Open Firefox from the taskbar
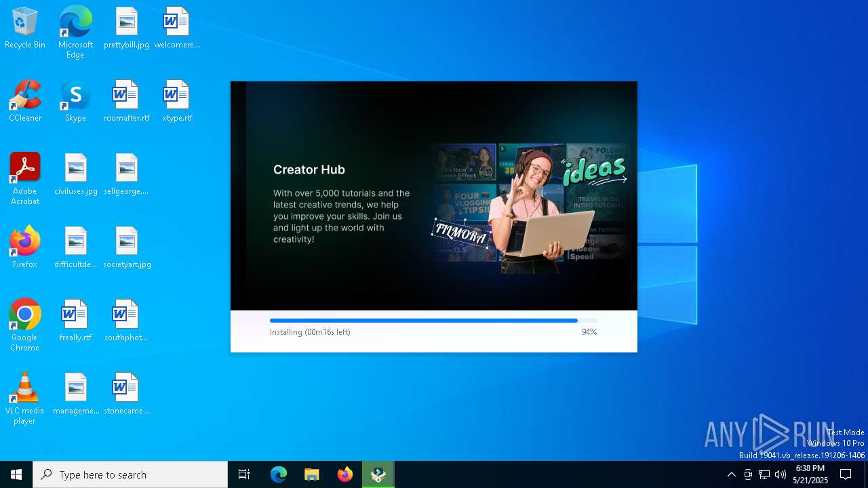The height and width of the screenshot is (488, 868). coord(345,474)
